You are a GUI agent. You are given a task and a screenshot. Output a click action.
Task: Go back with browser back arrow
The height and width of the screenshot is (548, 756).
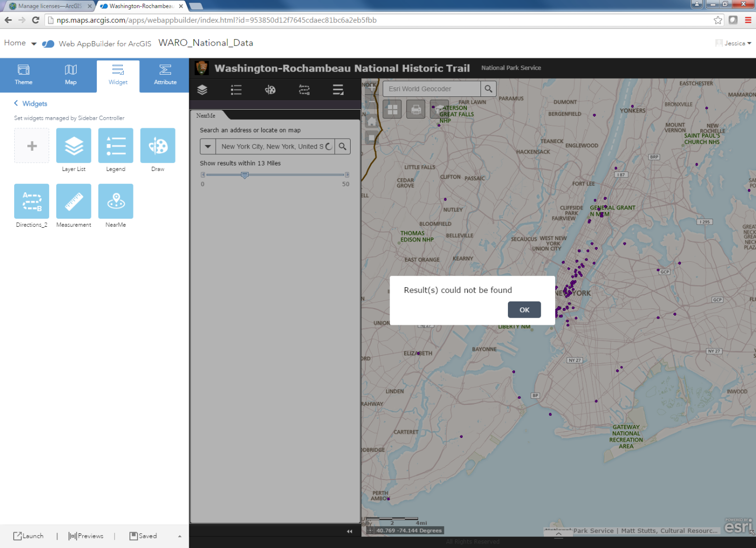point(8,20)
